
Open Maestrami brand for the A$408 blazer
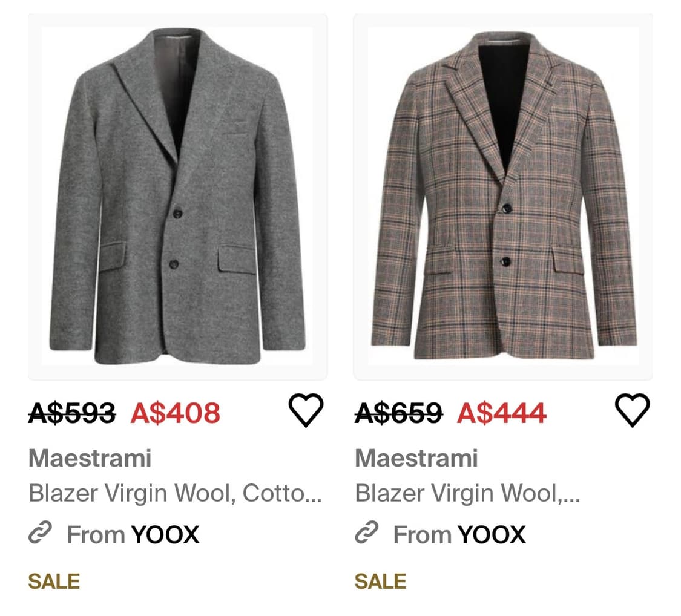(x=90, y=458)
